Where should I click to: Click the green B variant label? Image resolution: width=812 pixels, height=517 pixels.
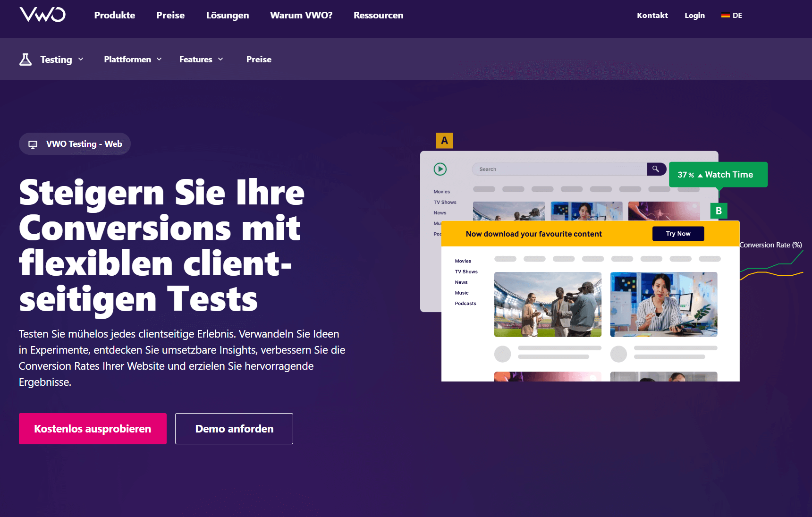pyautogui.click(x=719, y=211)
